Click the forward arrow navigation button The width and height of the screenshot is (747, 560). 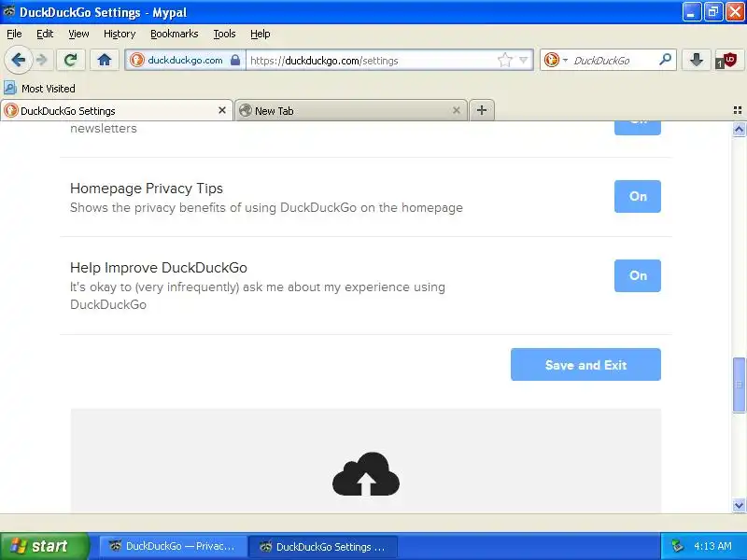click(x=42, y=60)
